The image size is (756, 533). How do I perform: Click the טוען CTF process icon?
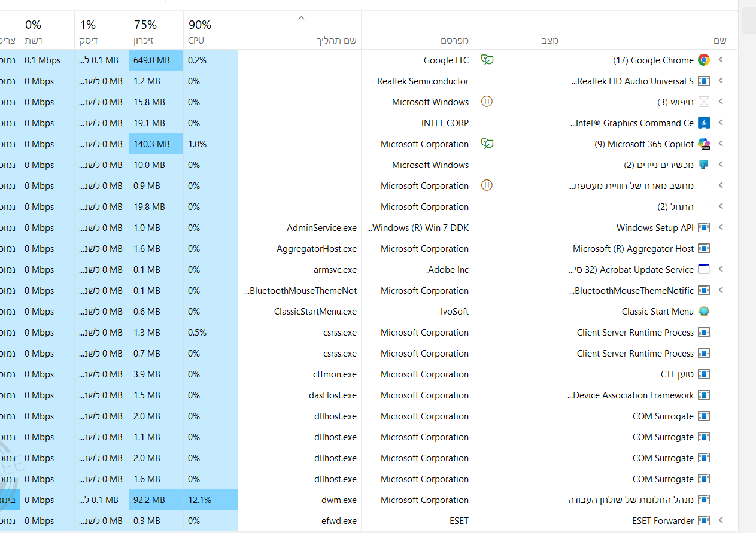point(704,374)
